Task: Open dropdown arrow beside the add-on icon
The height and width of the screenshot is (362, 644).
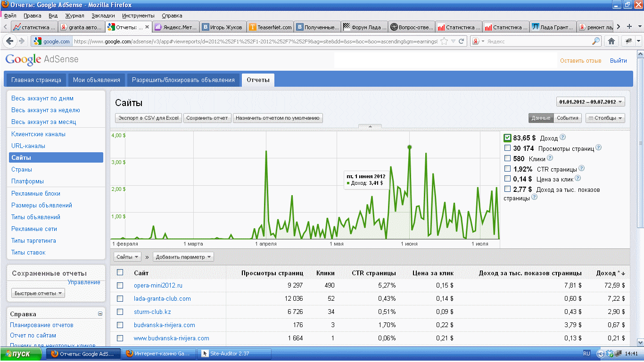Action: point(638,41)
